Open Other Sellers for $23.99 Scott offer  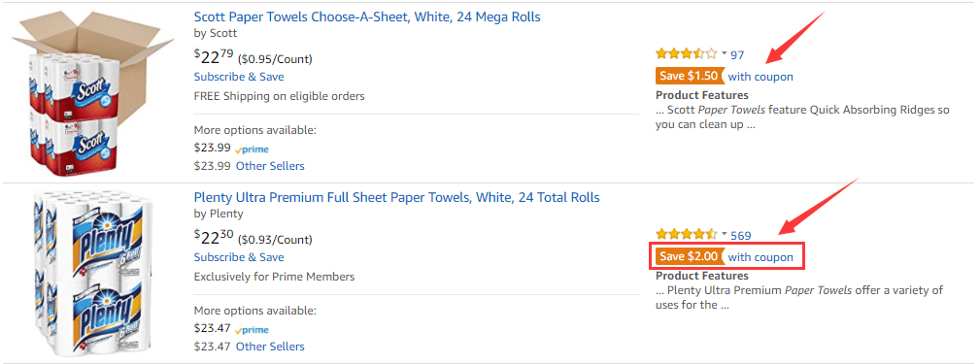(x=270, y=166)
